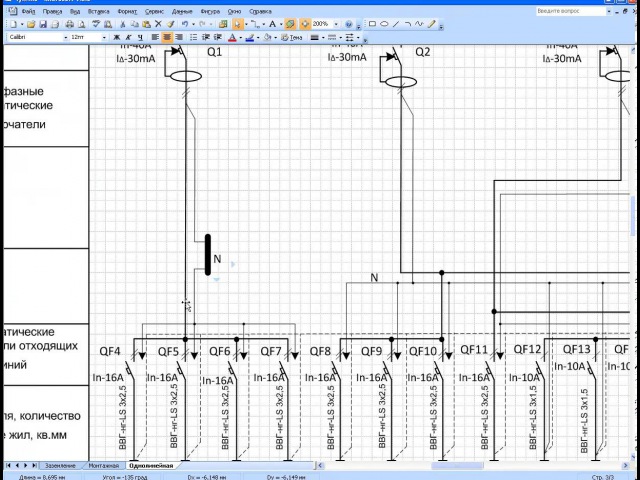
Task: Toggle underline Ч formatting
Action: [140, 38]
